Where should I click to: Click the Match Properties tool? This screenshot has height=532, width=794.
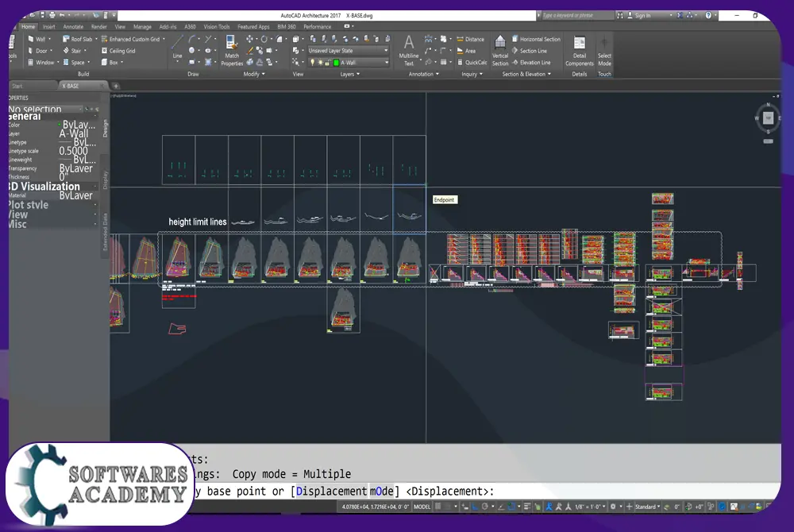(x=231, y=51)
